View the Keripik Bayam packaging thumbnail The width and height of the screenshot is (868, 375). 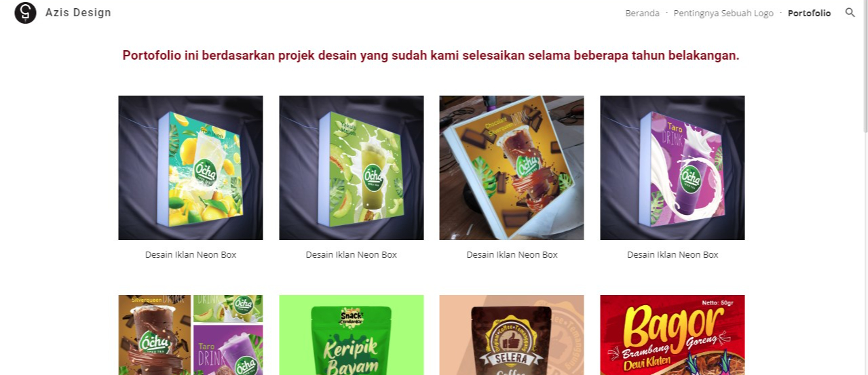point(352,335)
